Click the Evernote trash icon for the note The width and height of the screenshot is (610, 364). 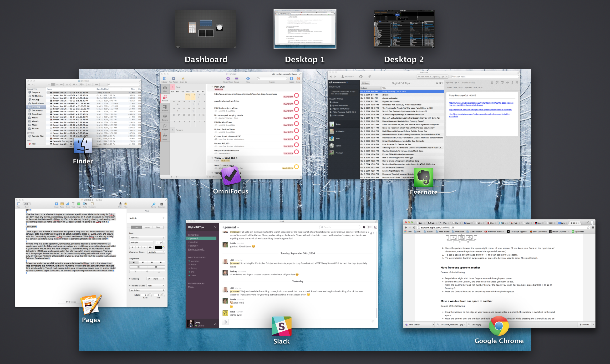[x=517, y=83]
